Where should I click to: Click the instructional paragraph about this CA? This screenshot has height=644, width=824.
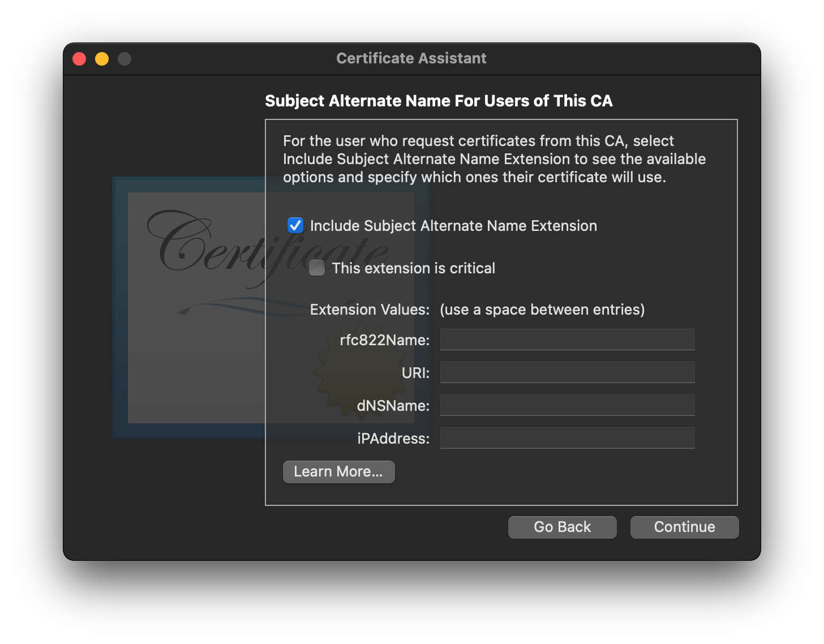pos(493,159)
